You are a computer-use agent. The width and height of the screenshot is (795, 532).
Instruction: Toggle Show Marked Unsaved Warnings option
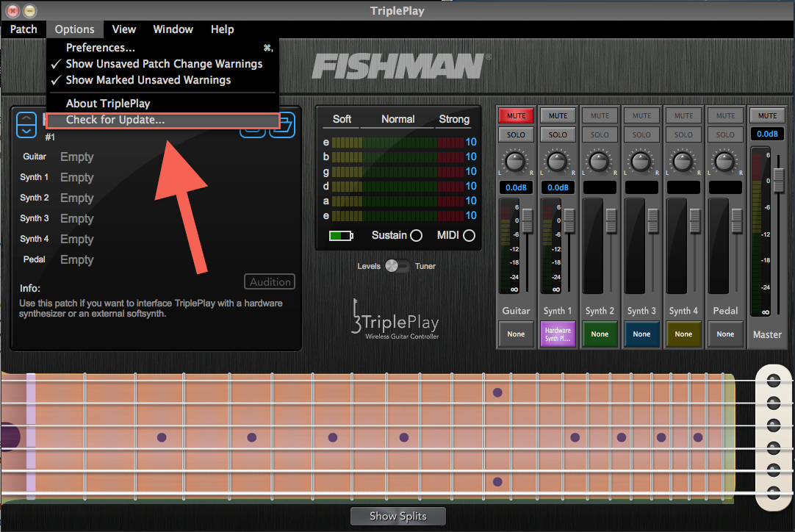(x=148, y=80)
